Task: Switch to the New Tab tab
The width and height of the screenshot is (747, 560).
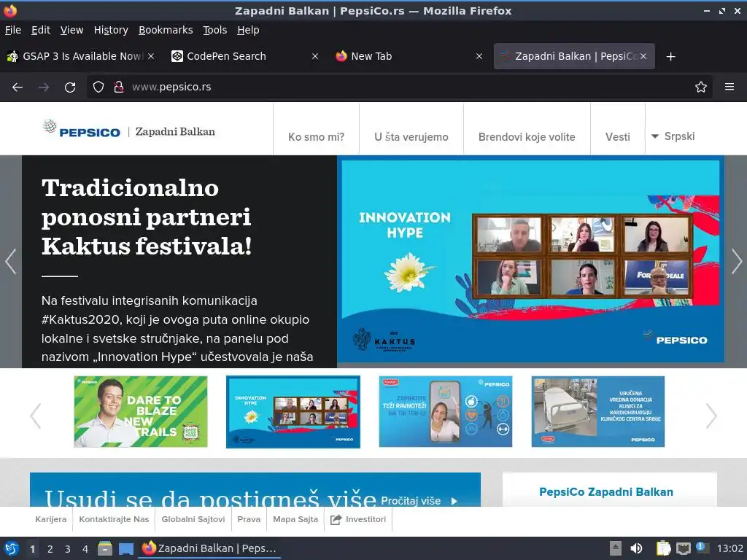Action: click(409, 56)
